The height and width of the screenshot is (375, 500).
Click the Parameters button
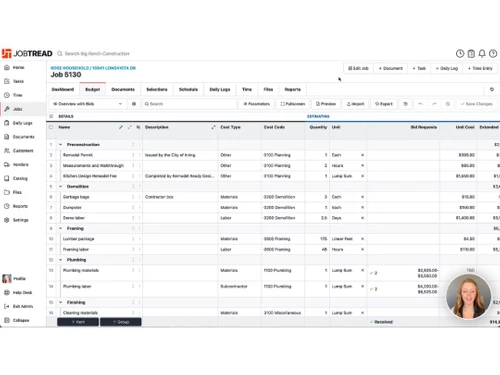coord(256,104)
